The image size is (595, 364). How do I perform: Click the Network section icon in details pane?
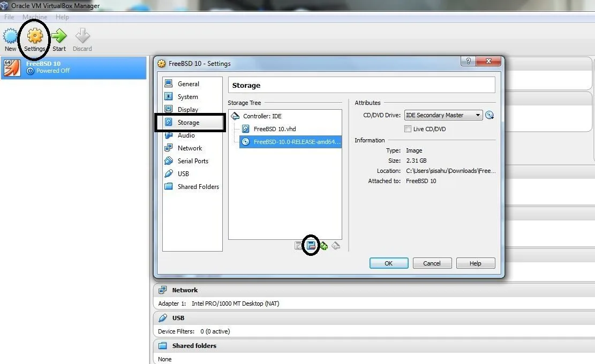(x=162, y=290)
